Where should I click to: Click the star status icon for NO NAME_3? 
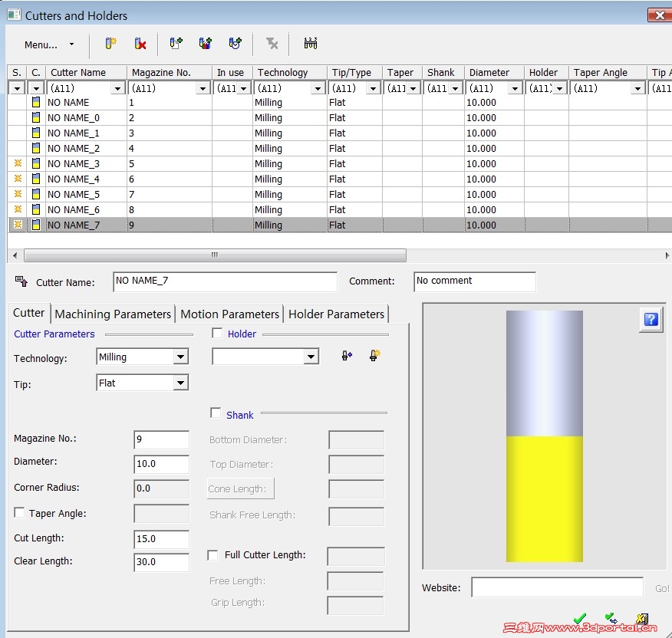(18, 163)
